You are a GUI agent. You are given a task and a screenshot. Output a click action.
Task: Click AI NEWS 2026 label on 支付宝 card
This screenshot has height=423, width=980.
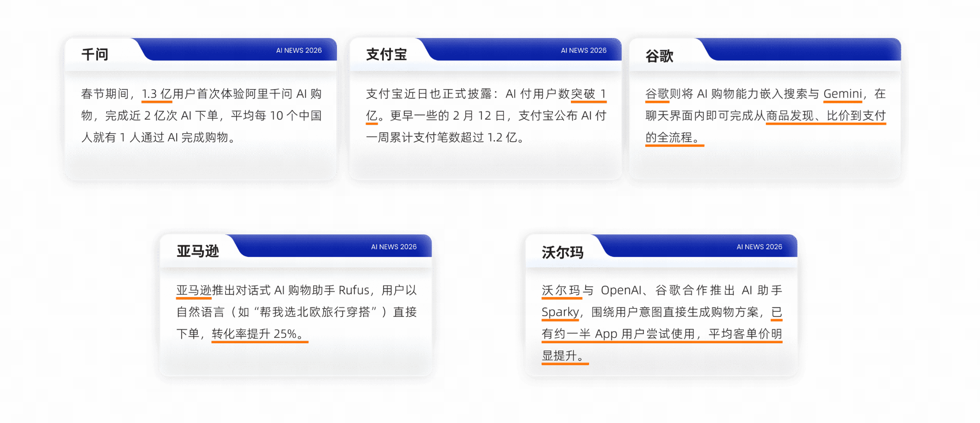coord(584,50)
